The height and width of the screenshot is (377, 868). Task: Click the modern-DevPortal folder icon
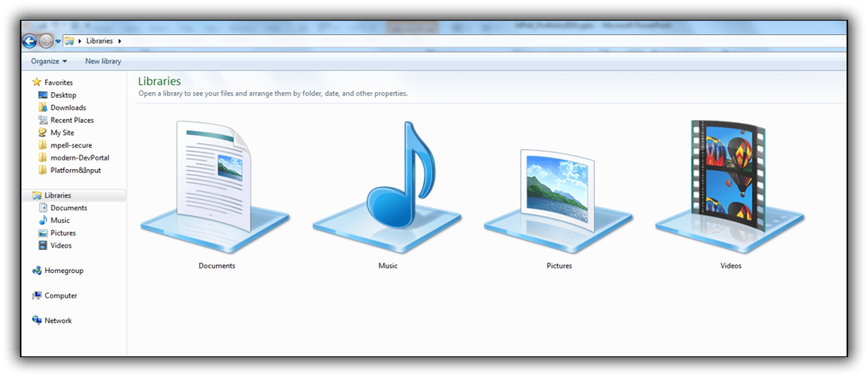click(x=43, y=158)
